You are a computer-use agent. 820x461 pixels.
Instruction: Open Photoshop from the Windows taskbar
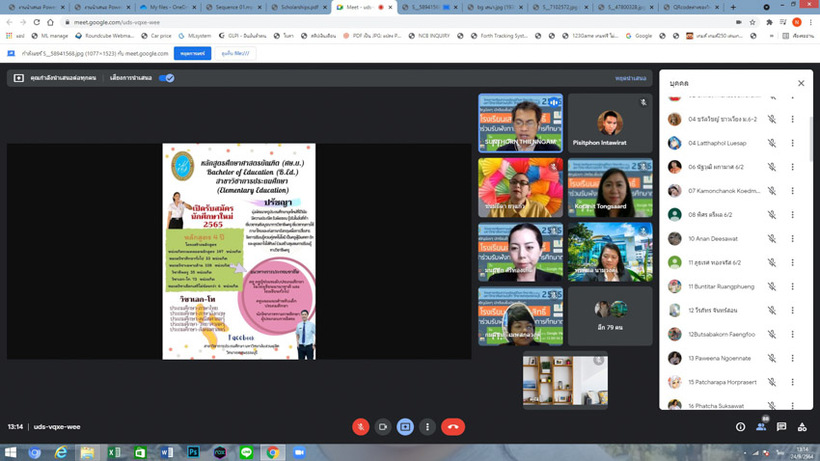pyautogui.click(x=193, y=453)
